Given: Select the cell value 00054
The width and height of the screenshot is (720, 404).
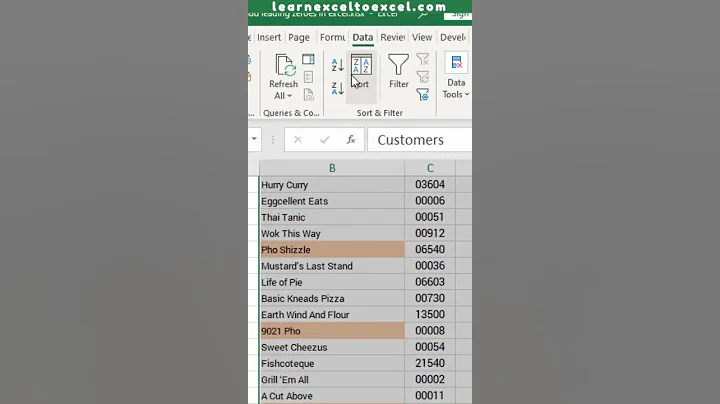Looking at the screenshot, I should pos(430,347).
